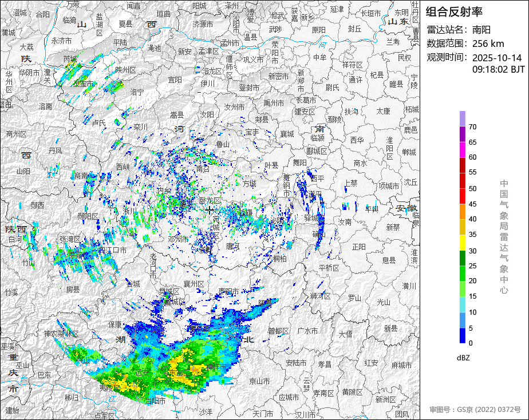The image size is (529, 420).
Task: Click the time 09:18:02 BJT
Action: click(x=498, y=69)
